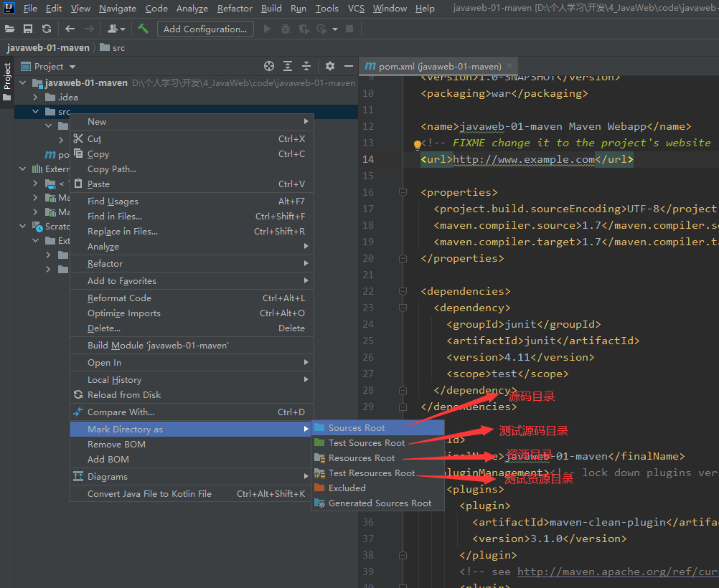Click the lightbulb intention icon on line 13
Image resolution: width=719 pixels, height=588 pixels.
(x=418, y=146)
